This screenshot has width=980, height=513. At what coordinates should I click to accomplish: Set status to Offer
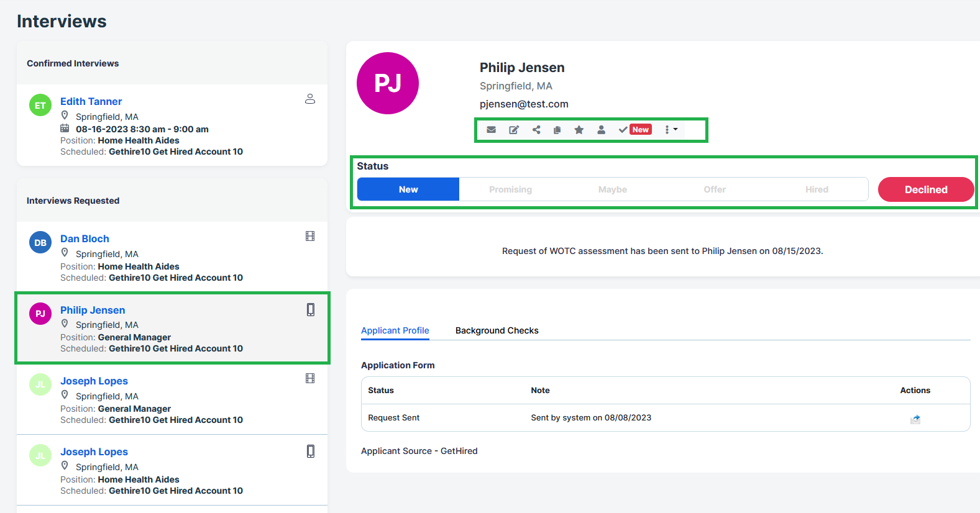[x=715, y=189]
